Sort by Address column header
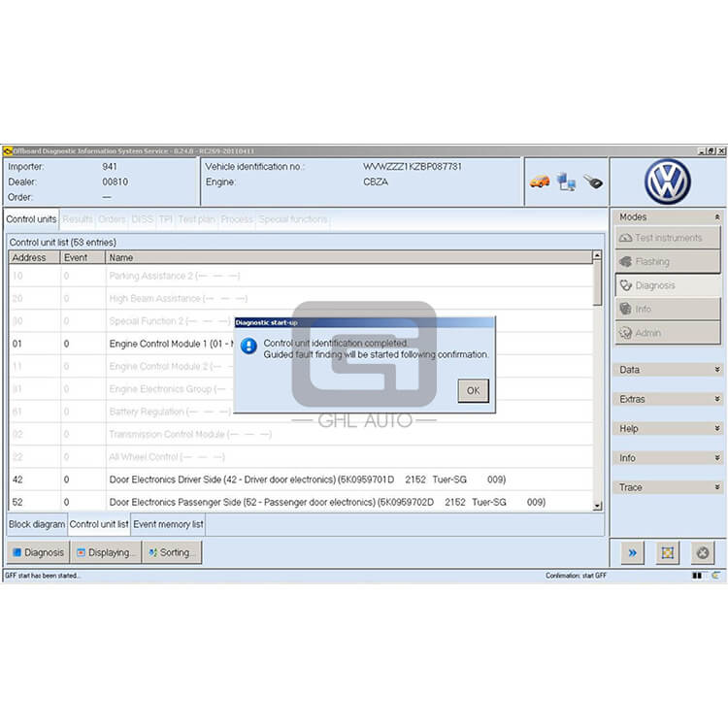728x728 pixels. point(34,257)
